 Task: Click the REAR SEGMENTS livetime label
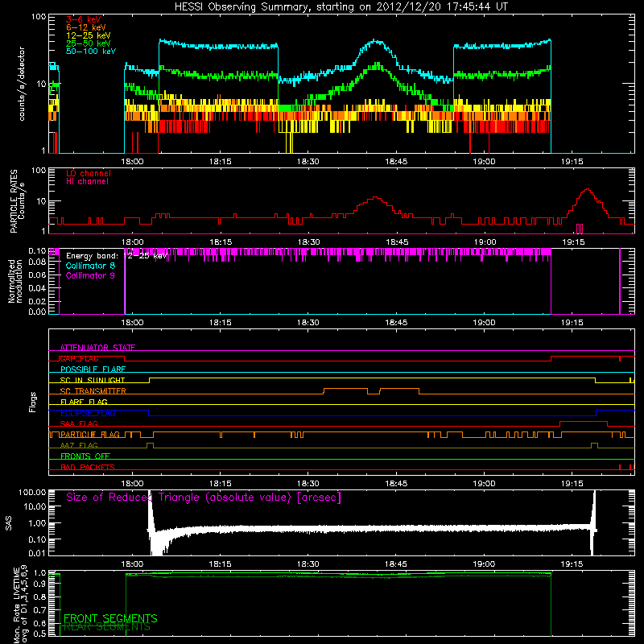point(107,627)
